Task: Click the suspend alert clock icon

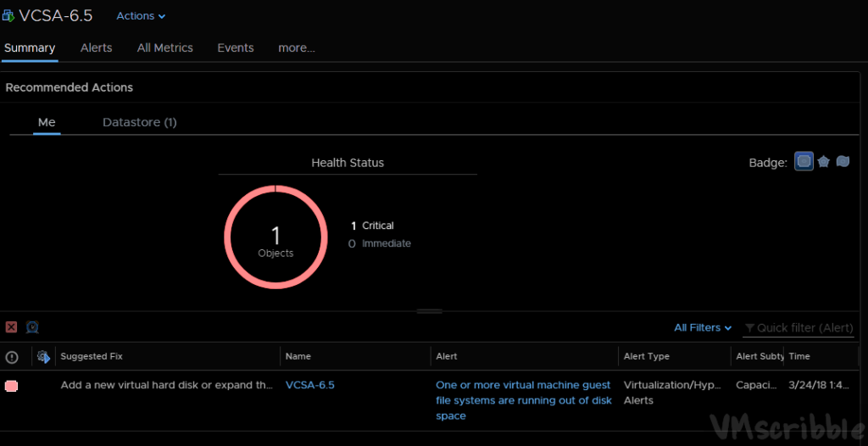Action: (x=32, y=327)
